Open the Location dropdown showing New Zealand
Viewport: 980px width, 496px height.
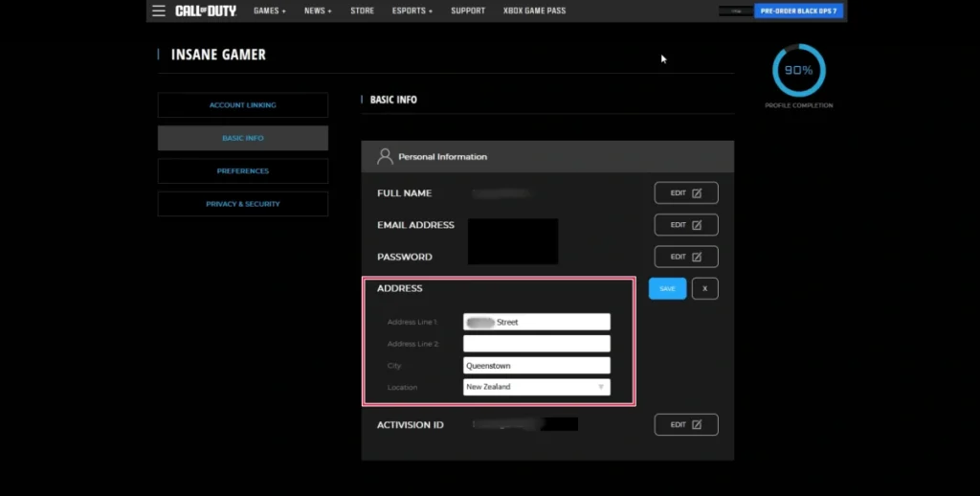[536, 387]
